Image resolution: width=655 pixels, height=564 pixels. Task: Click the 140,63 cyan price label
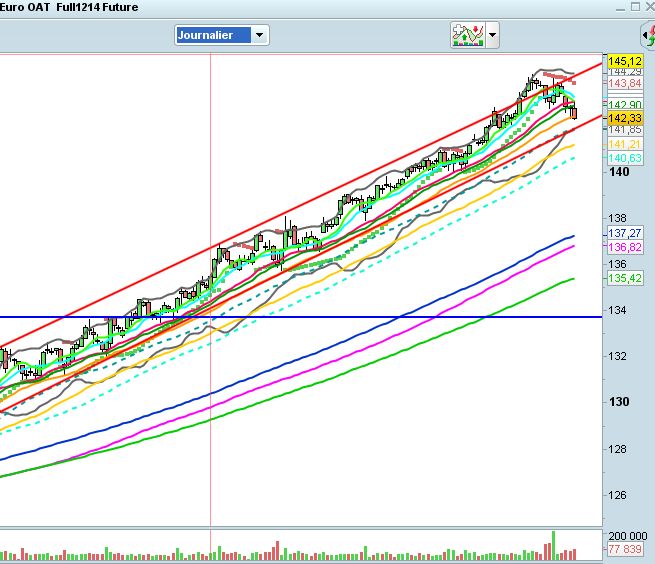pyautogui.click(x=625, y=158)
